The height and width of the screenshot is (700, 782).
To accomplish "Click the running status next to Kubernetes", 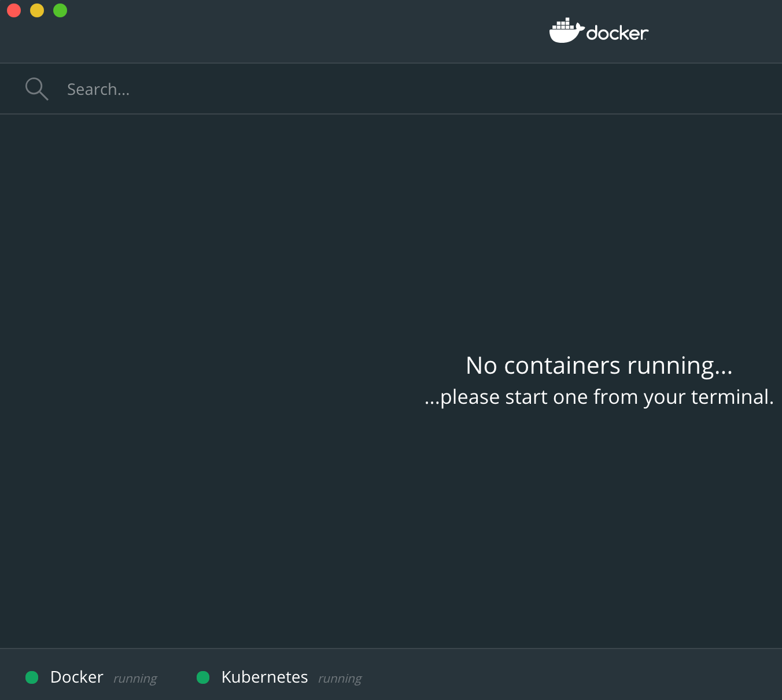I will [x=340, y=679].
